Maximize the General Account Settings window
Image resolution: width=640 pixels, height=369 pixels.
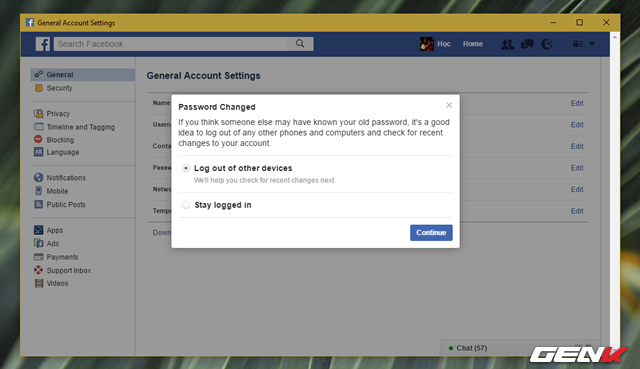[580, 22]
